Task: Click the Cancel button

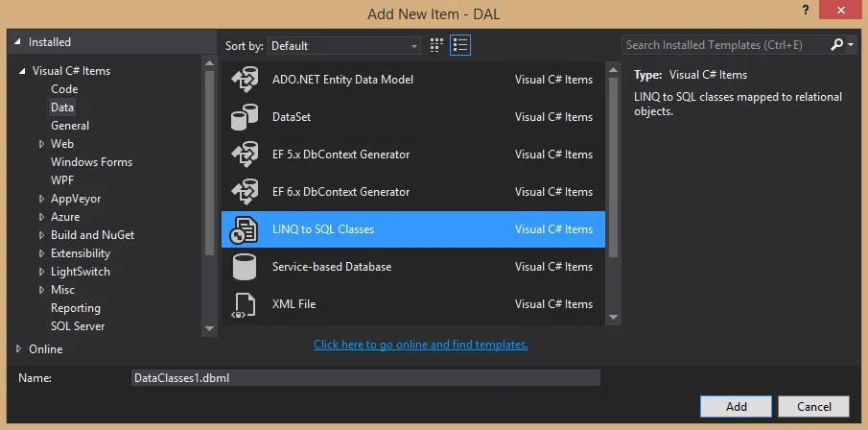Action: (813, 407)
